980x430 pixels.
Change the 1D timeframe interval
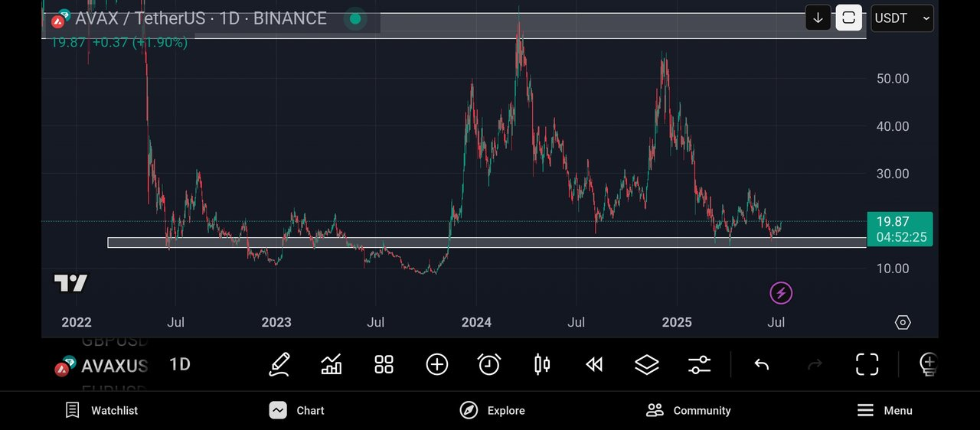point(180,364)
